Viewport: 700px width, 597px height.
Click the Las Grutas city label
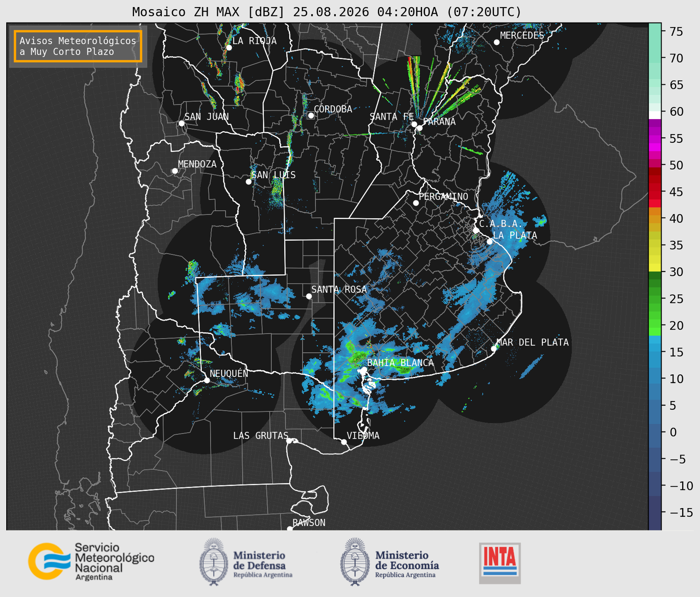point(261,436)
